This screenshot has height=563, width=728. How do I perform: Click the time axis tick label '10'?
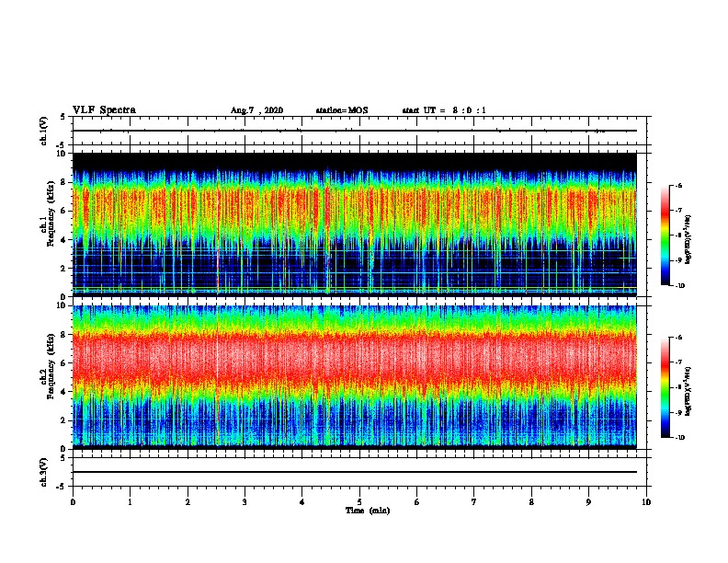pyautogui.click(x=646, y=502)
